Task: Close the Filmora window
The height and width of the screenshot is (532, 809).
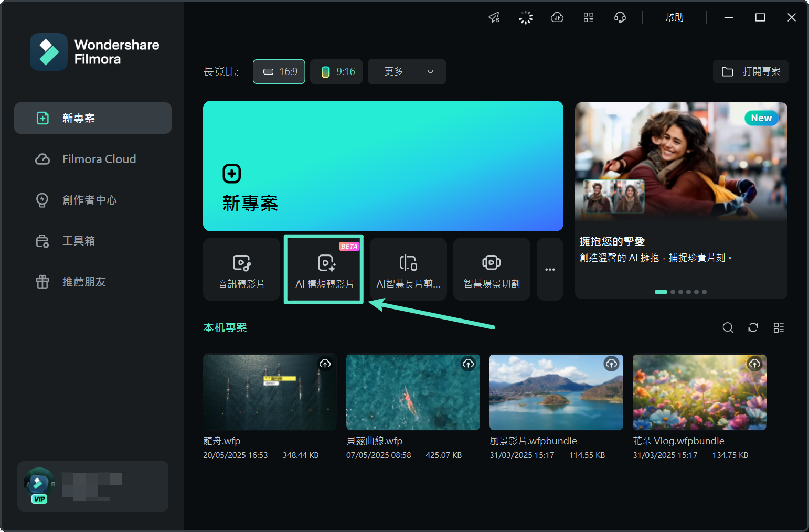Action: 792,17
